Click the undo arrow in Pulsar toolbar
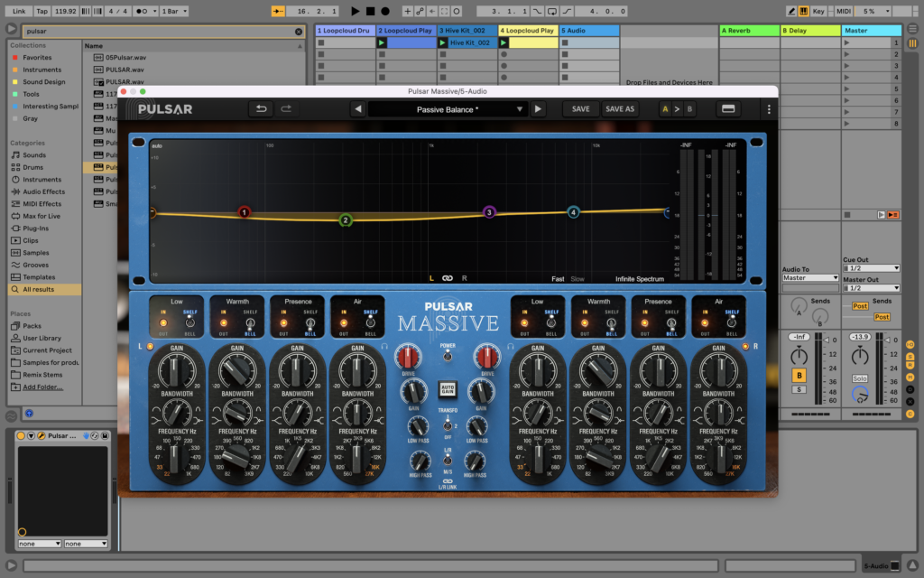Image resolution: width=924 pixels, height=578 pixels. click(x=261, y=109)
